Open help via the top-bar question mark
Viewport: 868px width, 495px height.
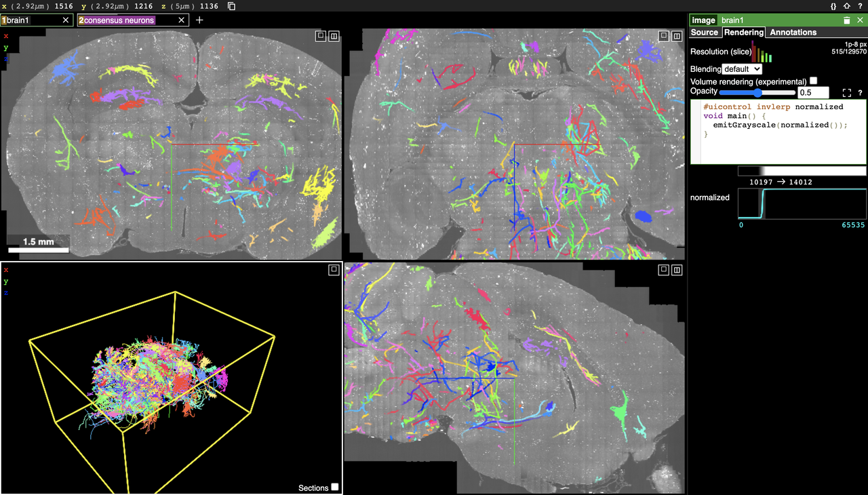(860, 6)
